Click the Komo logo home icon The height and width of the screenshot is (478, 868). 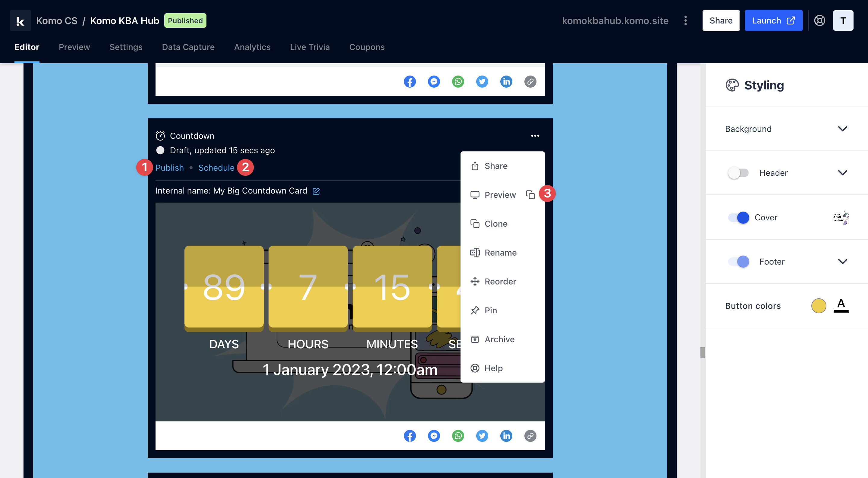[20, 20]
